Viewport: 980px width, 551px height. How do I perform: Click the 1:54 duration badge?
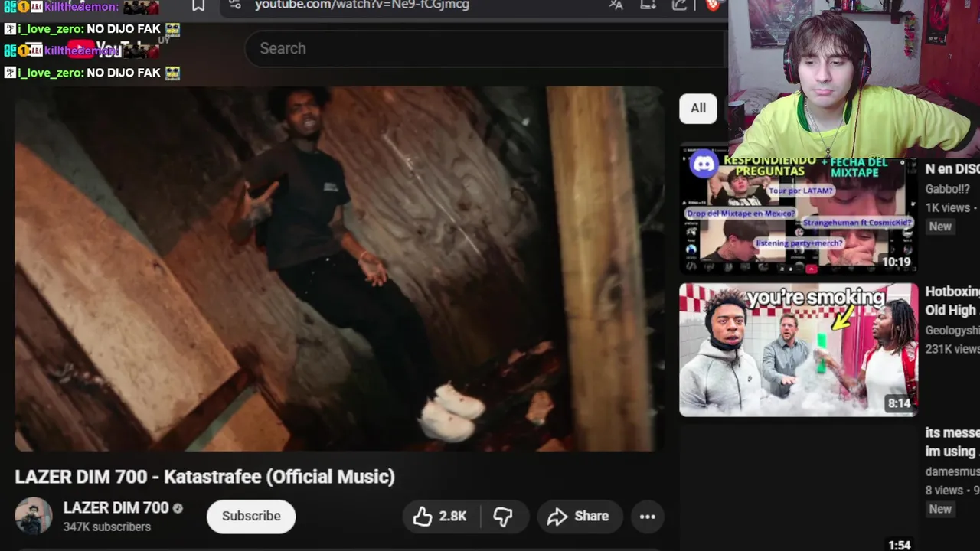pos(899,545)
